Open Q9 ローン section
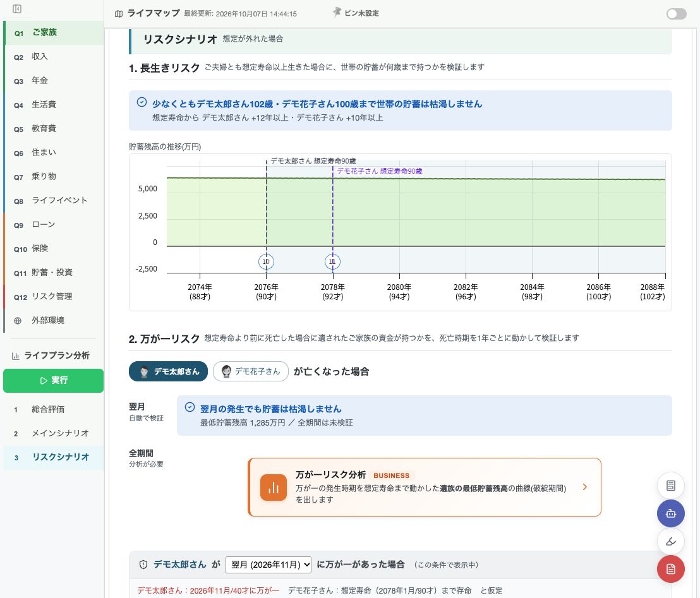 coord(54,225)
